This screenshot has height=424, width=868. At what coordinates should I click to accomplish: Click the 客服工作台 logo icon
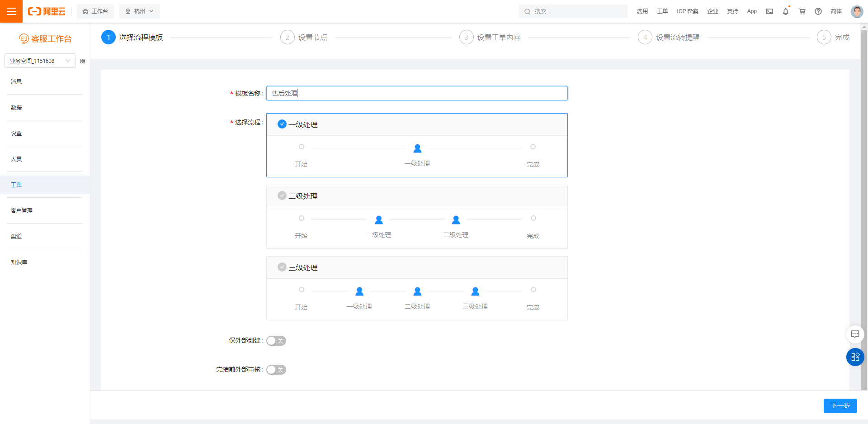pos(24,39)
